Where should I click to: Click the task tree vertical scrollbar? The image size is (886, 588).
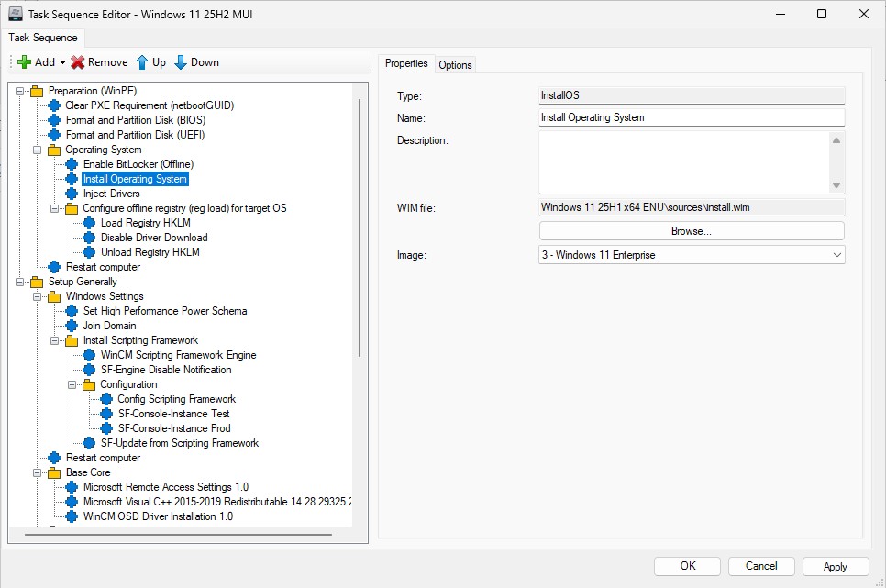(360, 229)
